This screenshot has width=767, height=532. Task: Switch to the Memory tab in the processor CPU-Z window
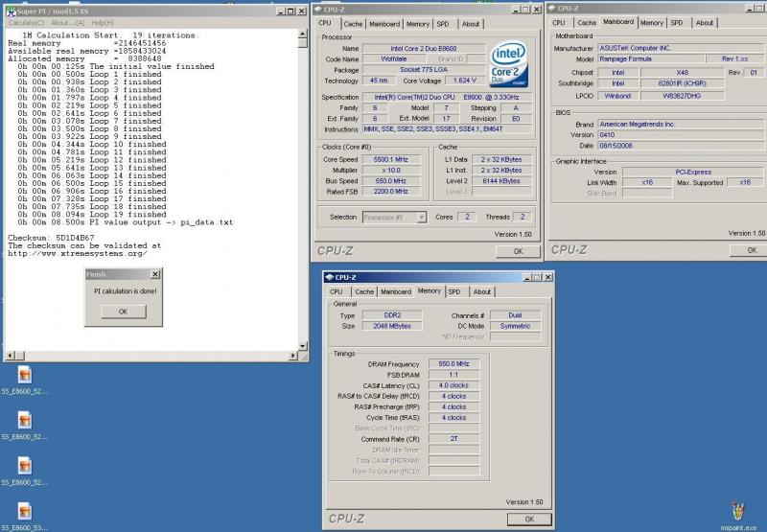tap(418, 24)
